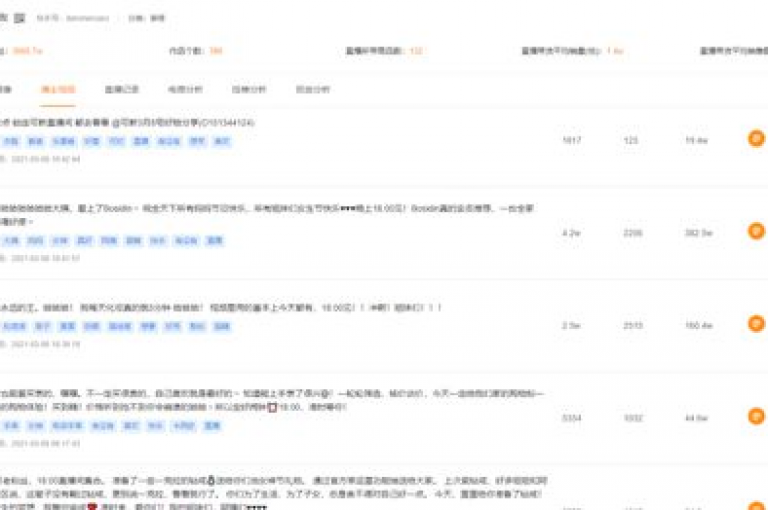This screenshot has width=768, height=510.
Task: Click the 125 value in the first video row
Action: (x=631, y=140)
